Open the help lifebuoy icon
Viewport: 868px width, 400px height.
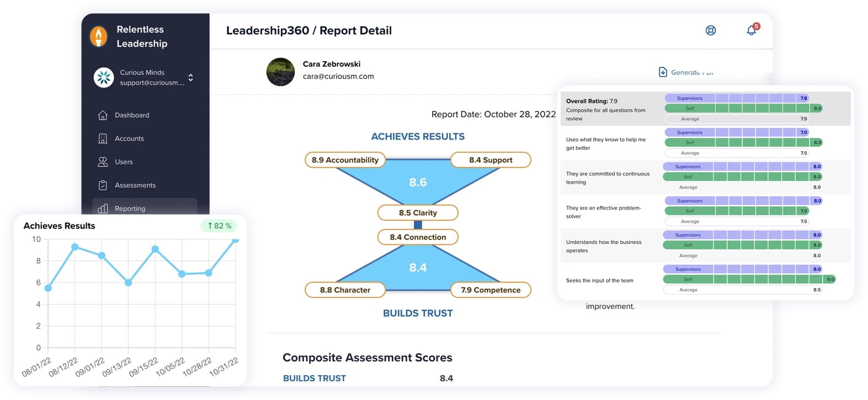[711, 30]
